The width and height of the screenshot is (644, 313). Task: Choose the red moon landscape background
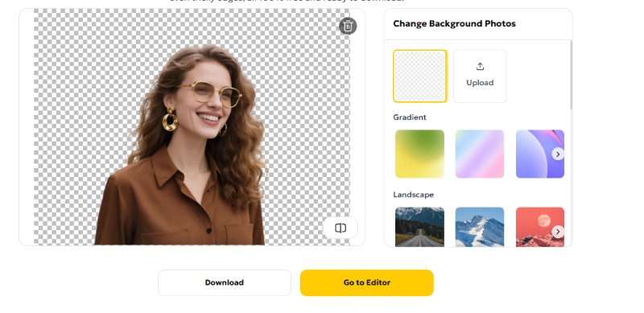[x=539, y=227]
